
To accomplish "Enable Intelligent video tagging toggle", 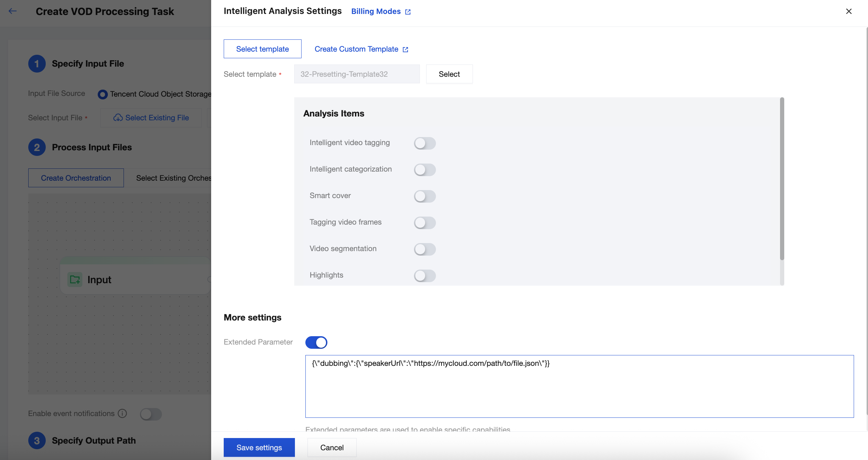I will pos(424,143).
